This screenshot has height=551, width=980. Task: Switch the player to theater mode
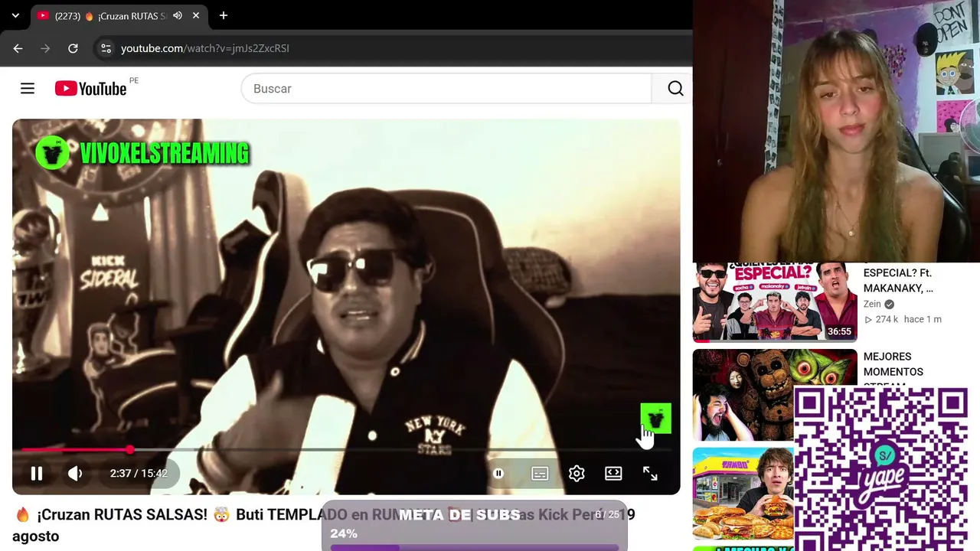pyautogui.click(x=613, y=474)
